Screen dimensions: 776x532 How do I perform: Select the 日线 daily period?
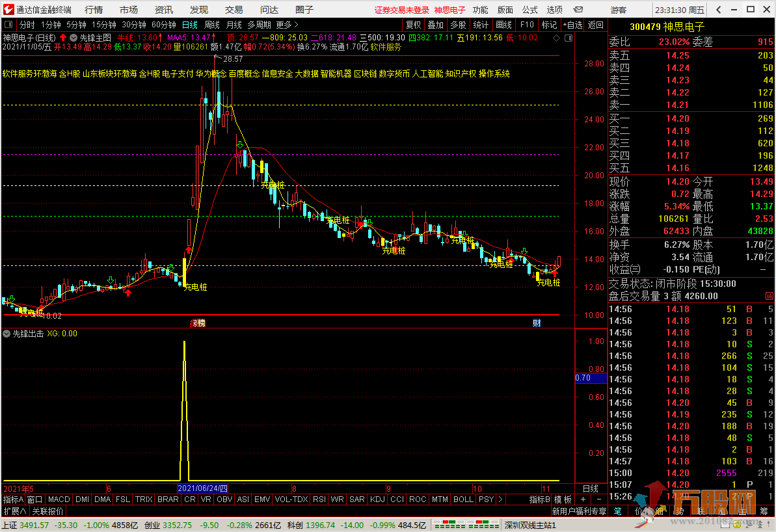[189, 25]
